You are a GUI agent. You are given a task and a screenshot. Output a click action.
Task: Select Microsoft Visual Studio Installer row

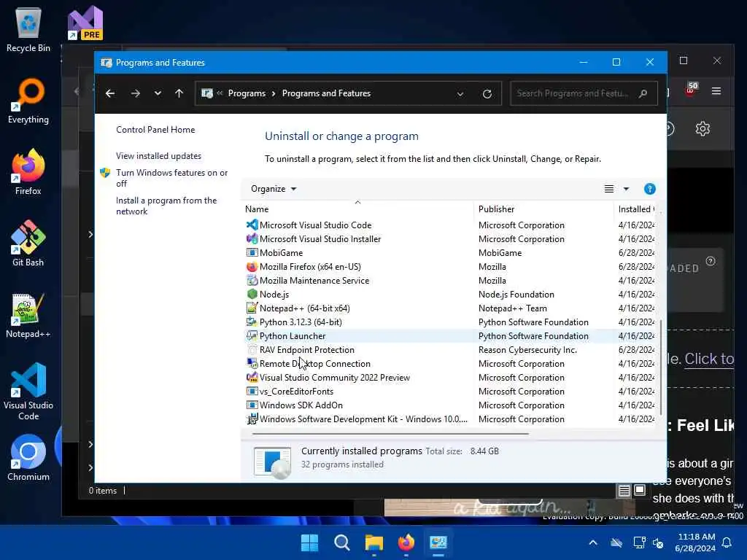(x=449, y=239)
